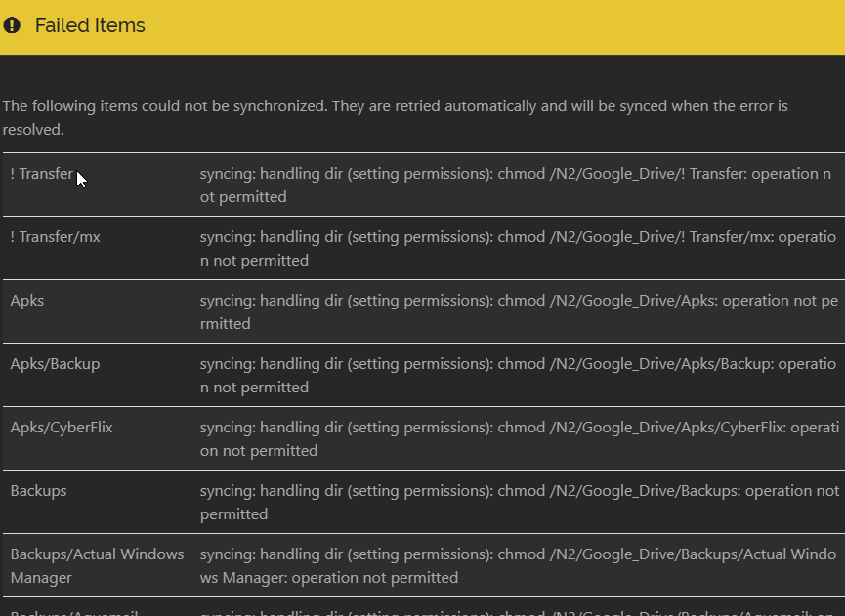Select the Apks/CyberFlix failed item
This screenshot has width=845, height=616.
(x=62, y=428)
